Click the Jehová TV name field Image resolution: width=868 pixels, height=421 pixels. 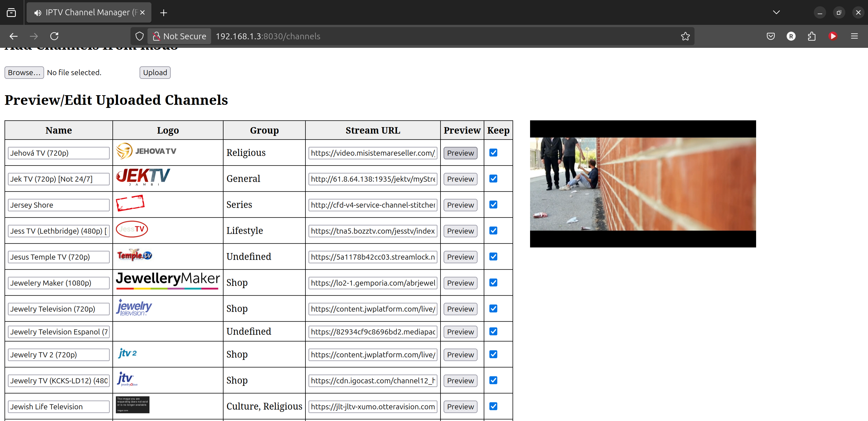59,153
